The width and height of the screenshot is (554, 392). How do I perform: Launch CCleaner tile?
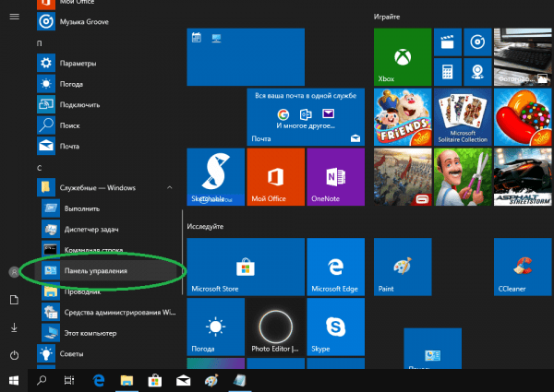523,267
